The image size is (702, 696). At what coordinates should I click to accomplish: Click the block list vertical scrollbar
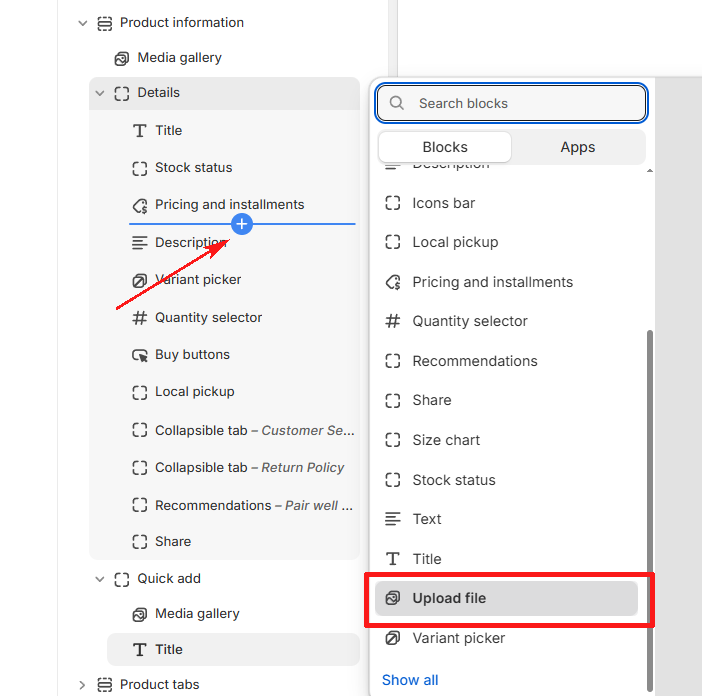[650, 510]
